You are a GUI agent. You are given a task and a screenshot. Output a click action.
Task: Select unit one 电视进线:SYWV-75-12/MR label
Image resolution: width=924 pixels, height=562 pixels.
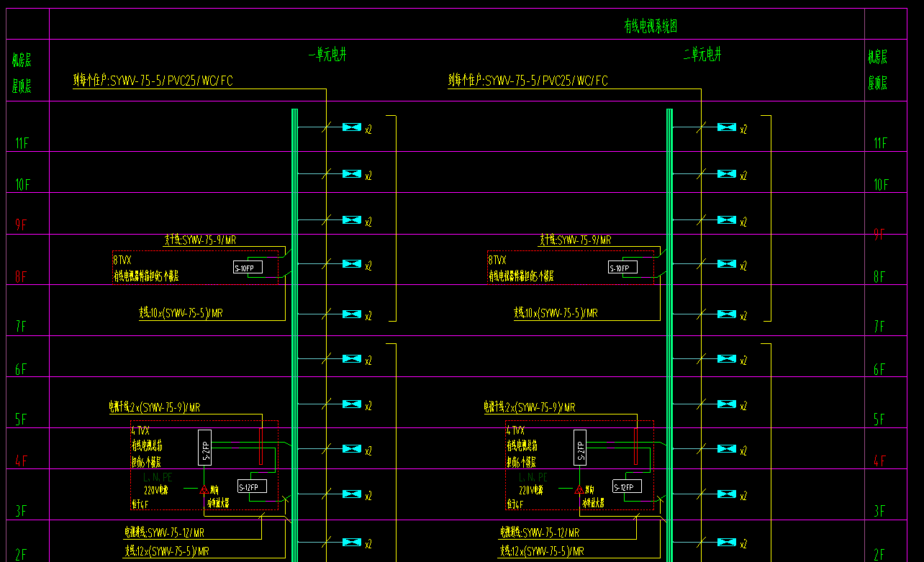(x=165, y=532)
